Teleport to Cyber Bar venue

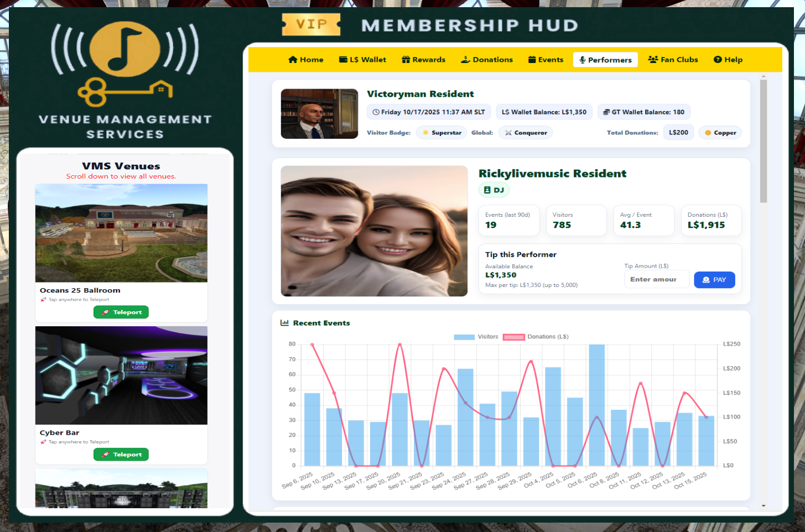tap(121, 455)
